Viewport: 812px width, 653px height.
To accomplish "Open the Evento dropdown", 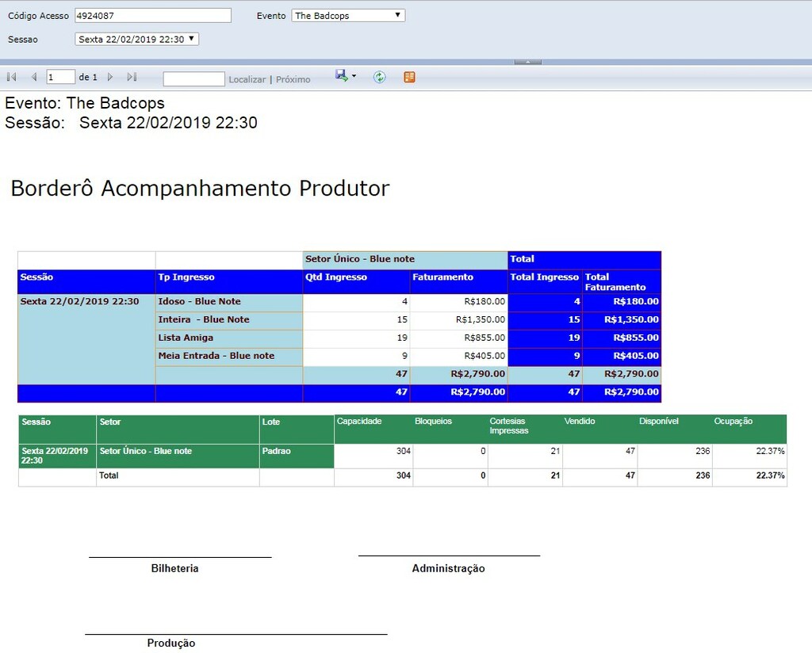I will (348, 16).
